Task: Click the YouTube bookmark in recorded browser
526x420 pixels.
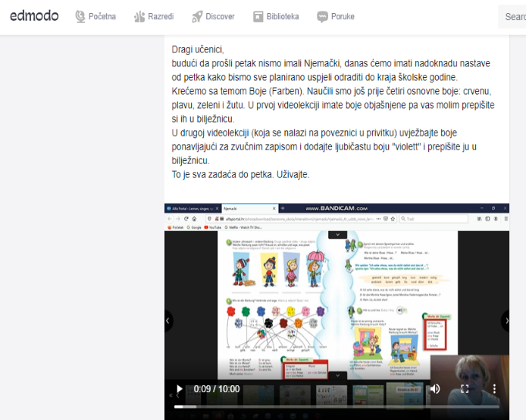Action: pyautogui.click(x=214, y=227)
